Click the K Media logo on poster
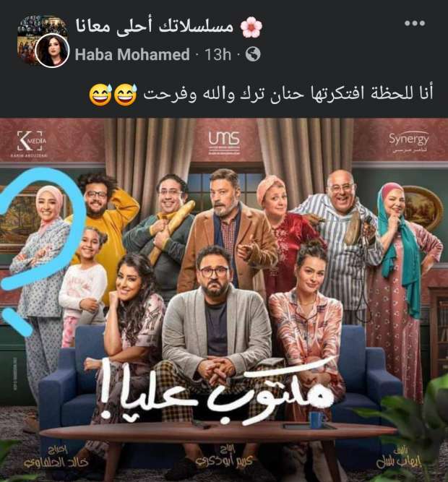Viewport: 448px width, 482px height. pos(30,144)
